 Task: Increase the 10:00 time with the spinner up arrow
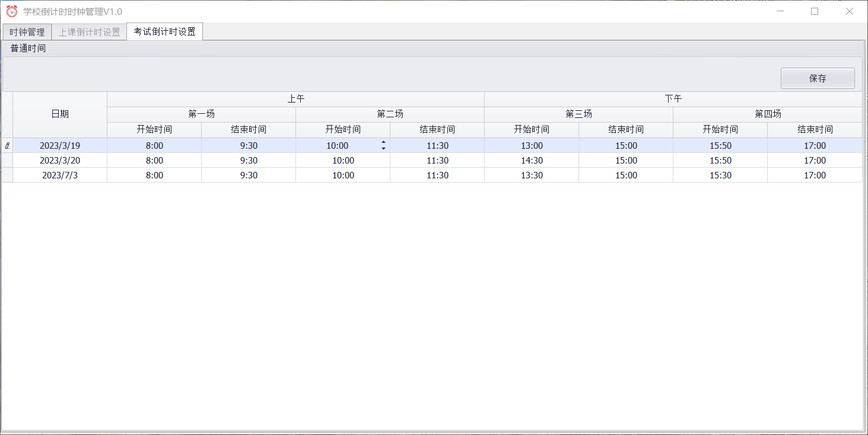coord(383,142)
